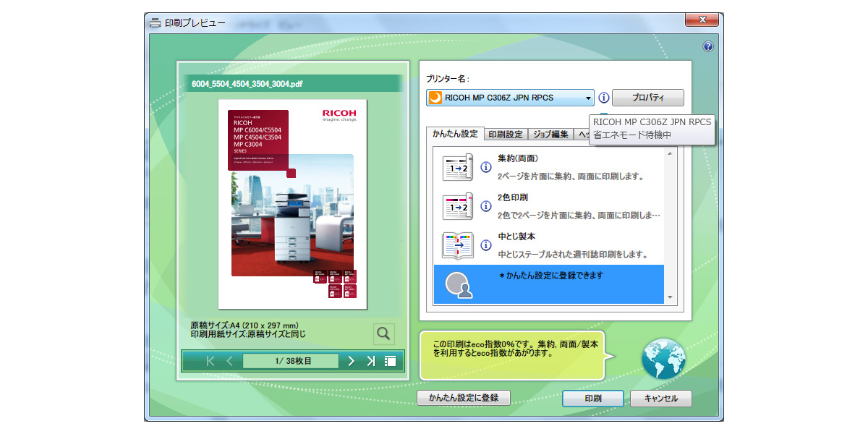This screenshot has height=434, width=868.
Task: Click the magnifier to zoom the preview
Action: (383, 333)
